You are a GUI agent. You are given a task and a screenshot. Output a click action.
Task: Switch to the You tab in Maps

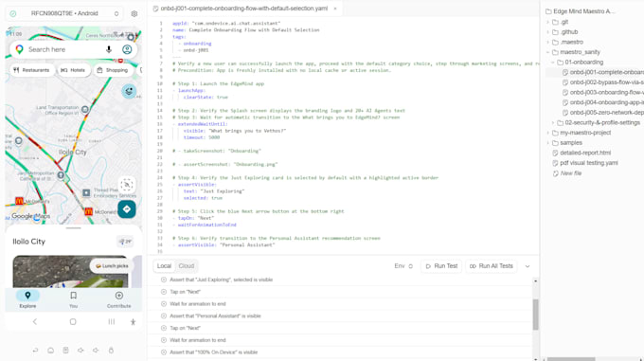pyautogui.click(x=73, y=299)
